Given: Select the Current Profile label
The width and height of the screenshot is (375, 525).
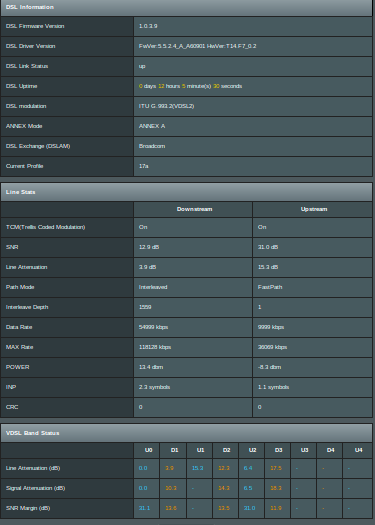Looking at the screenshot, I should (x=24, y=166).
